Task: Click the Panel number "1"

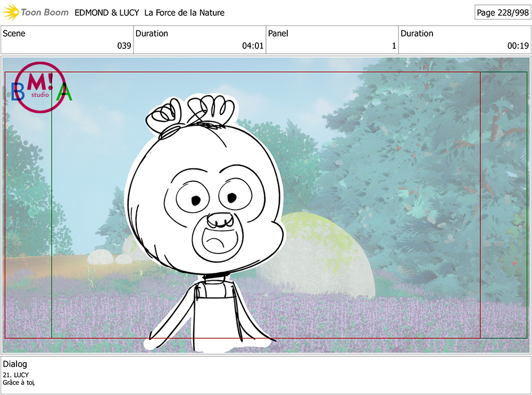Action: pos(394,46)
